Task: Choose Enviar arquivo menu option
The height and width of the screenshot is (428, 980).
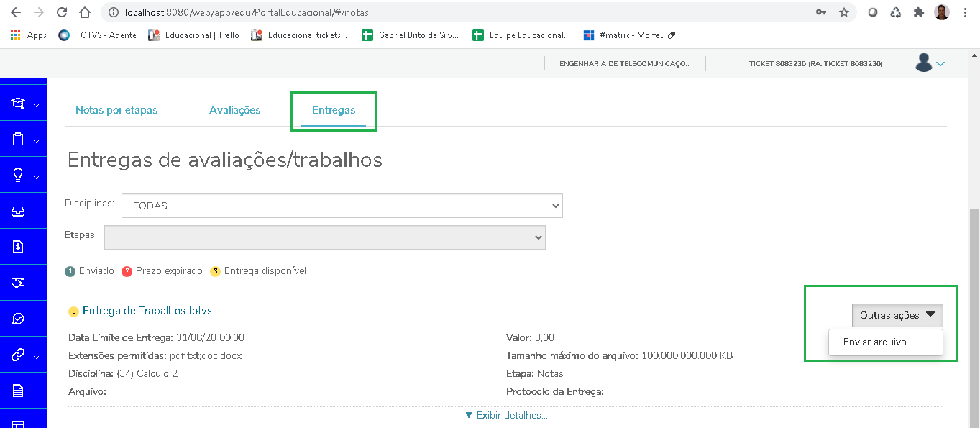Action: (x=886, y=342)
